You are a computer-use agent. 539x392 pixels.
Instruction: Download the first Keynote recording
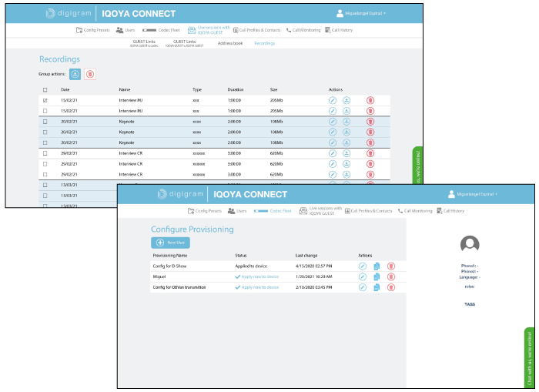point(346,122)
